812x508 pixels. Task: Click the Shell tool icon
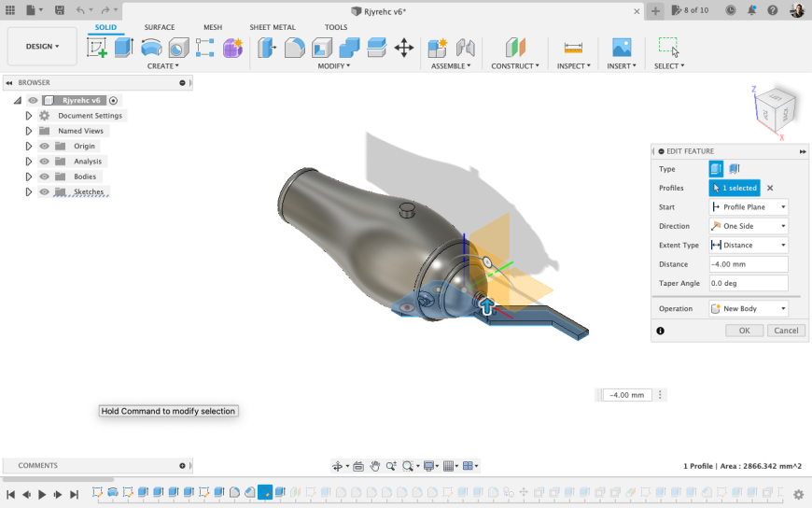tap(322, 48)
